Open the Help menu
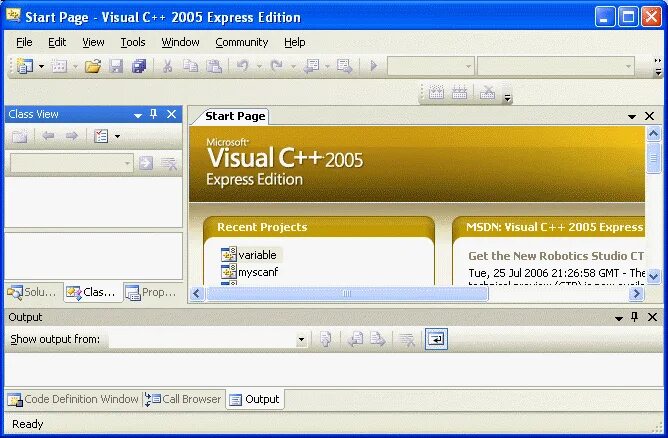Viewport: 668px width, 438px height. [294, 42]
